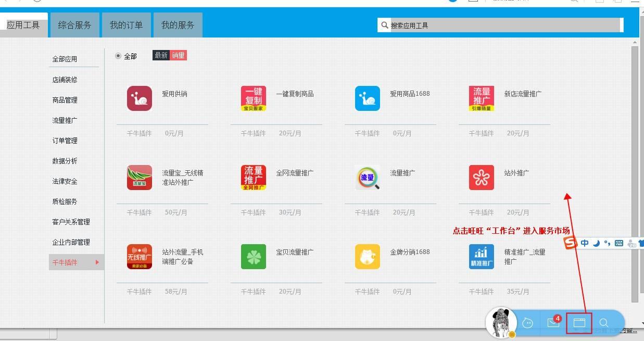Toggle the moon half-width mode icon
This screenshot has width=644, height=341.
597,243
